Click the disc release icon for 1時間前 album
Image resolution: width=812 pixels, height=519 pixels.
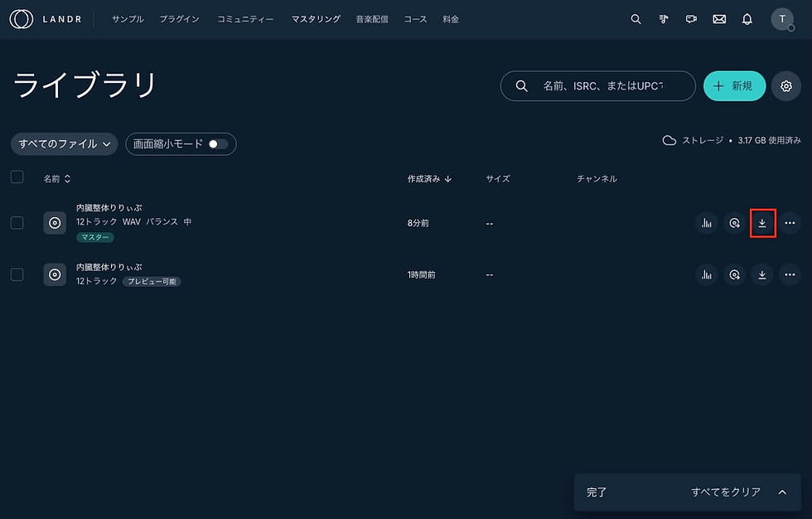pos(734,274)
